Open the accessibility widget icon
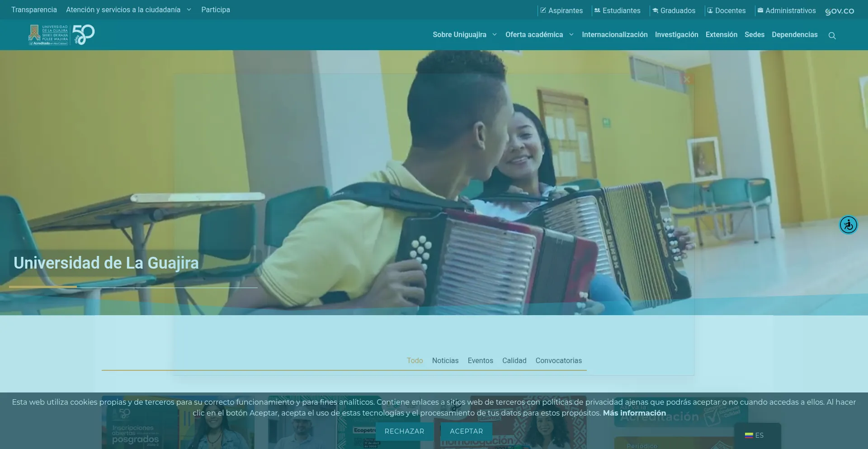 pyautogui.click(x=849, y=225)
